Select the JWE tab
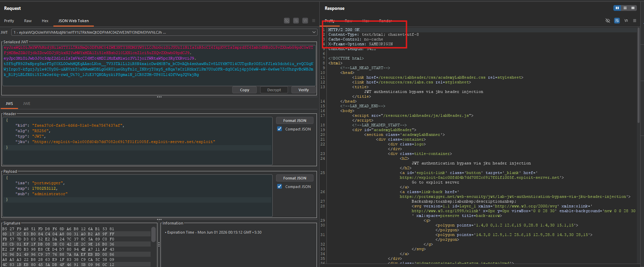 coord(27,104)
